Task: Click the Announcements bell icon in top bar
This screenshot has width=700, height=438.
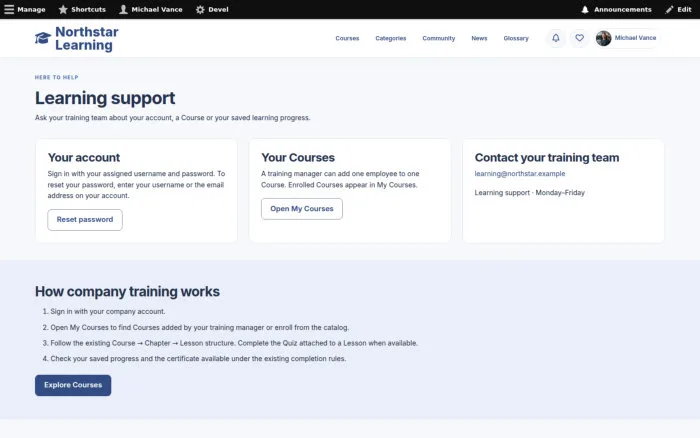Action: tap(585, 9)
